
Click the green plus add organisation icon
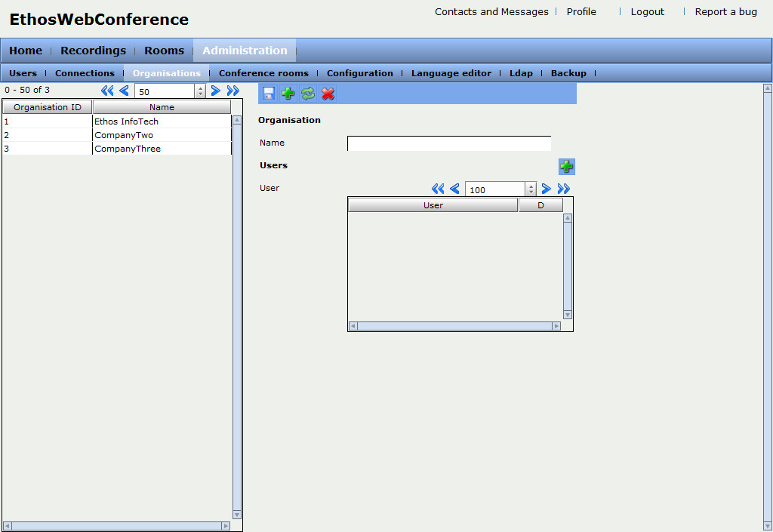288,94
